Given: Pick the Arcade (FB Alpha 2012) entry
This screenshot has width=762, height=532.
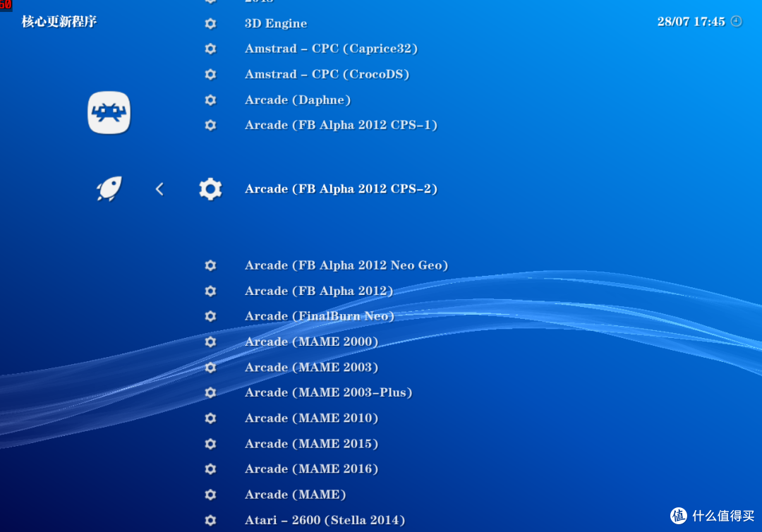Looking at the screenshot, I should pos(319,291).
